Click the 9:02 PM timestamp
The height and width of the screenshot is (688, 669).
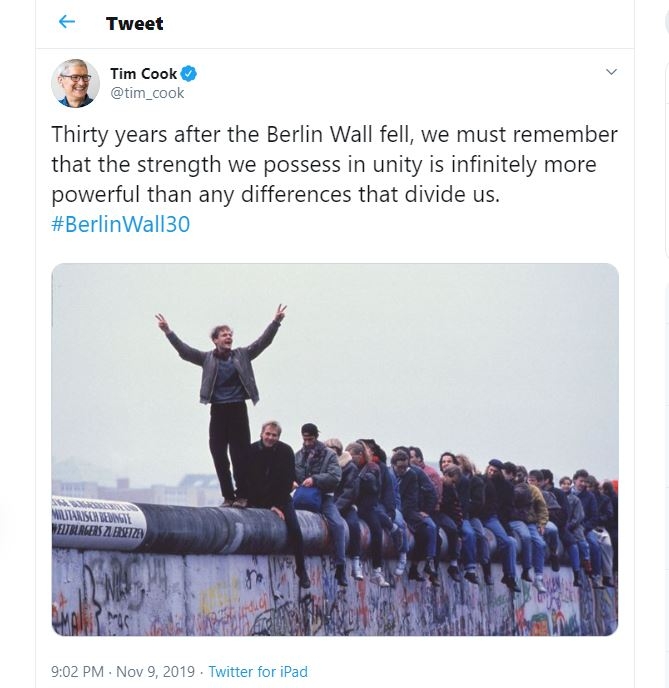pyautogui.click(x=77, y=671)
